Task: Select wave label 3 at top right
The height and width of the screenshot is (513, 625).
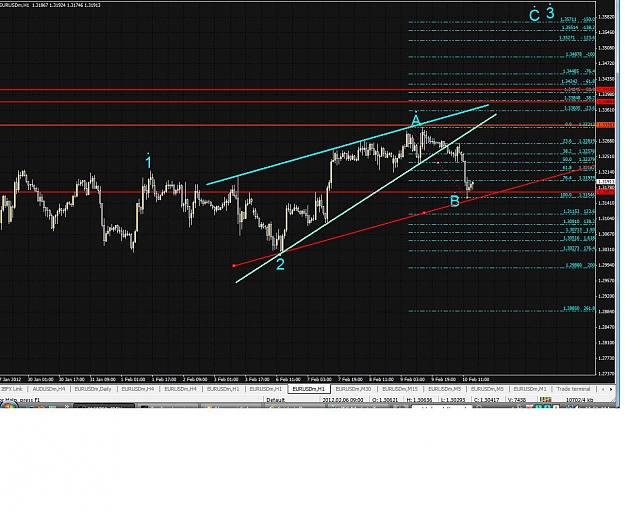Action: [x=550, y=13]
